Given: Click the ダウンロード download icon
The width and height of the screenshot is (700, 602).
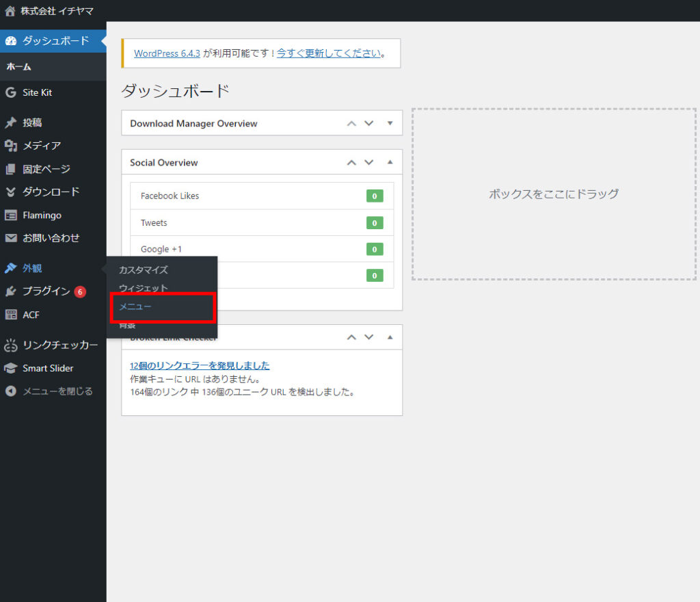Looking at the screenshot, I should coord(10,192).
